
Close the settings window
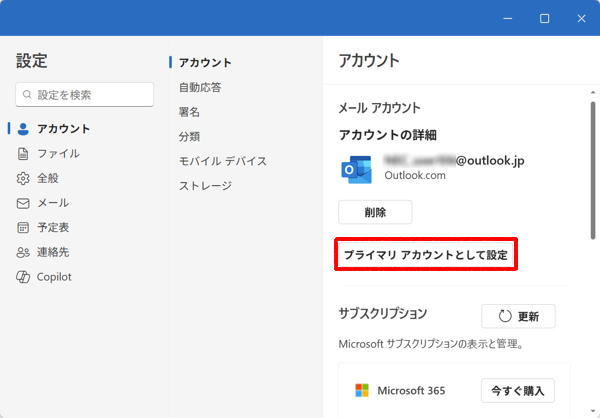pos(581,18)
